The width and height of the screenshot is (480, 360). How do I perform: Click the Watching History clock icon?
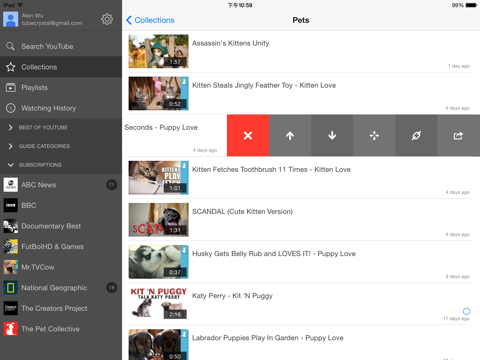click(x=11, y=108)
